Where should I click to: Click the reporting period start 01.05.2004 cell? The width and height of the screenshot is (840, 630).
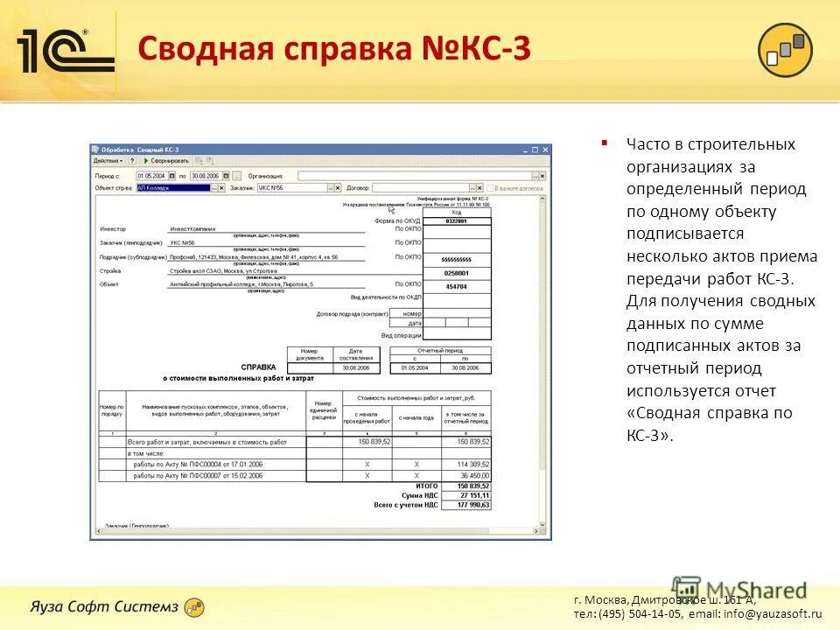coord(415,368)
